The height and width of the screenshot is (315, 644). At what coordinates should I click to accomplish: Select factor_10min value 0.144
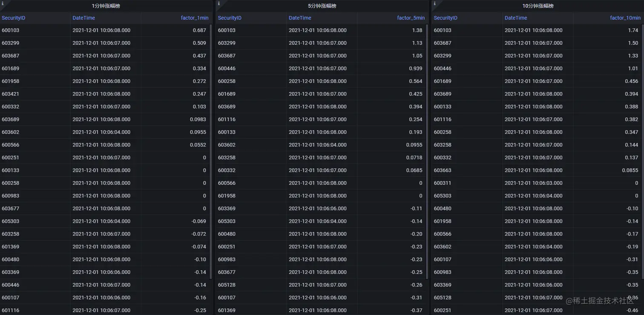[631, 145]
